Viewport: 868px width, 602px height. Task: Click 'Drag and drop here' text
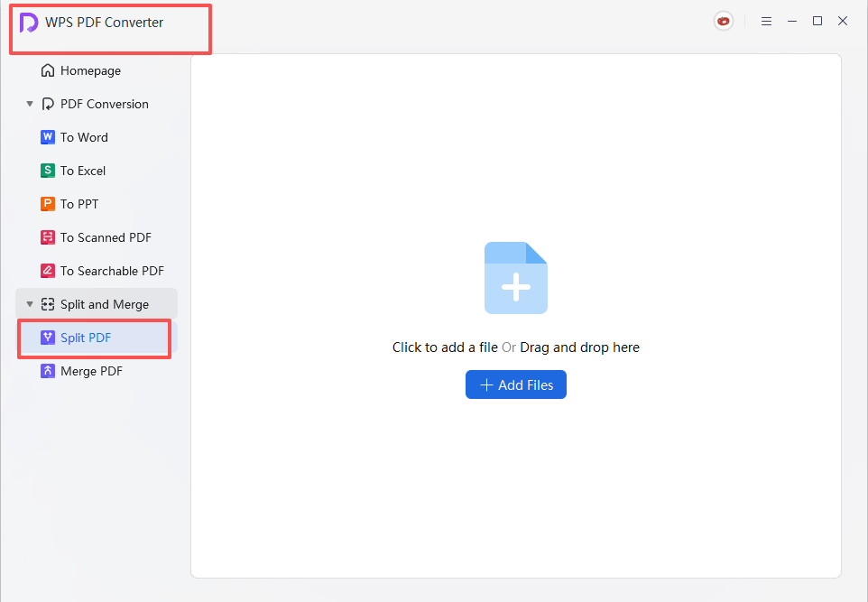coord(579,347)
